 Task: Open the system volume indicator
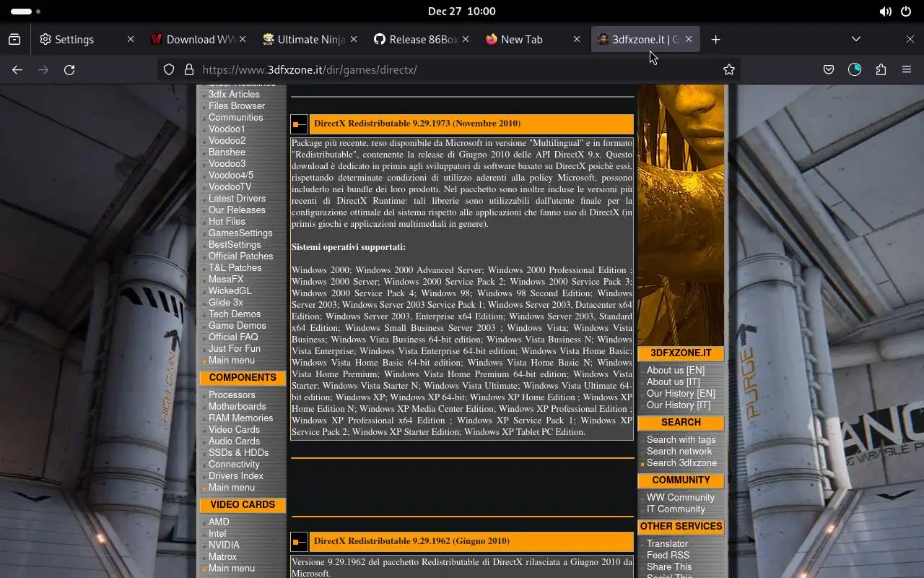[886, 12]
